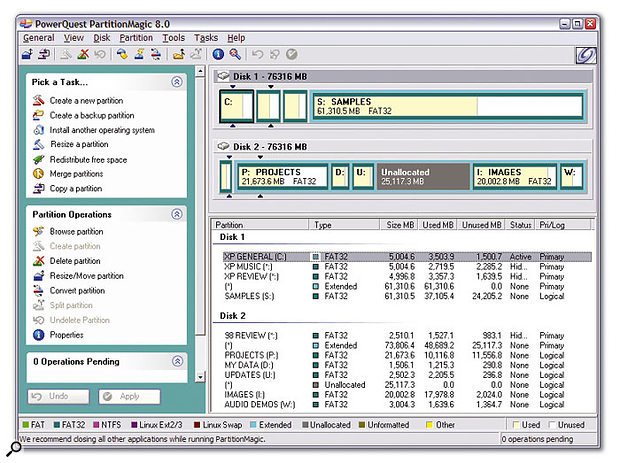Click the greyed Undo last change toolbar icon

click(257, 54)
